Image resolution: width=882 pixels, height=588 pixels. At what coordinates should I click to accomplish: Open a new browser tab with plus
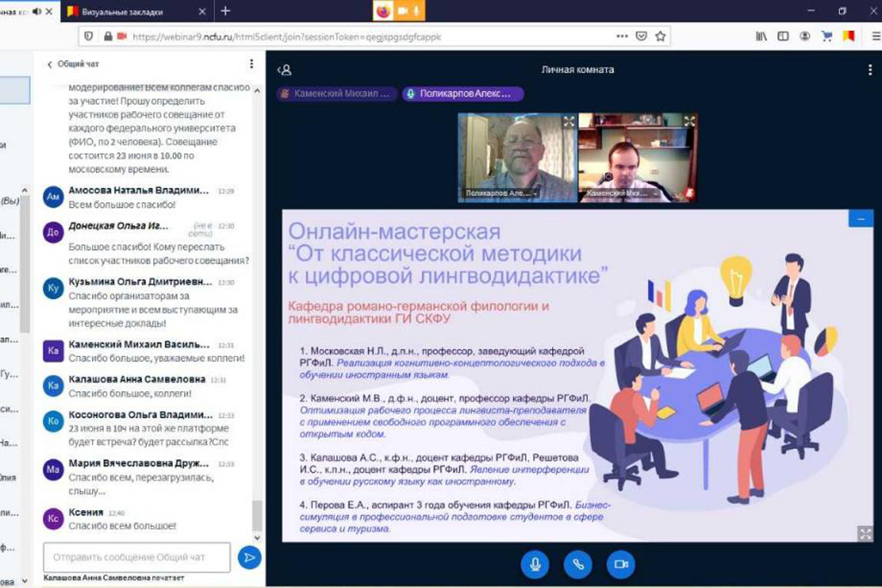226,11
